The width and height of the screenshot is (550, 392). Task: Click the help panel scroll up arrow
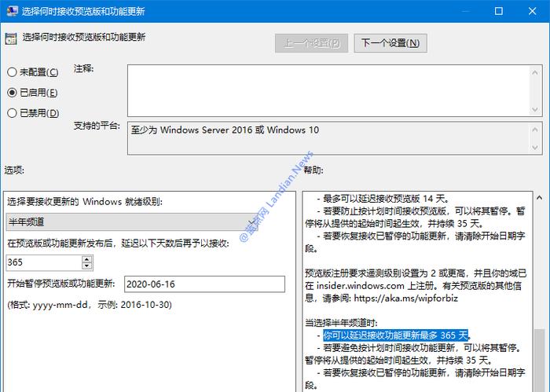tap(540, 198)
